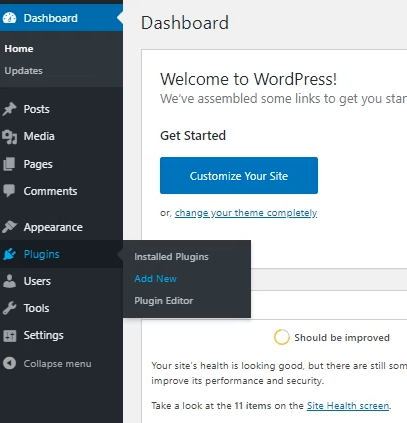Open the Site Health screen link
The height and width of the screenshot is (423, 407).
[348, 406]
